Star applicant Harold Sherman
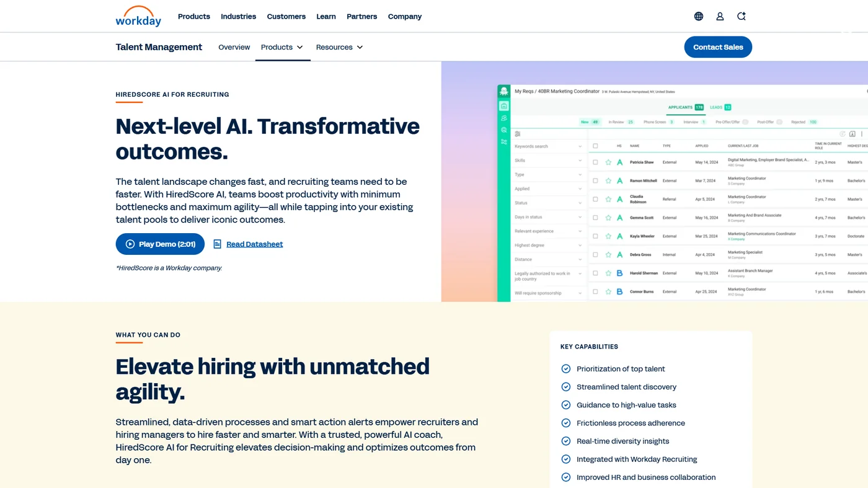Image resolution: width=868 pixels, height=488 pixels. click(x=608, y=273)
